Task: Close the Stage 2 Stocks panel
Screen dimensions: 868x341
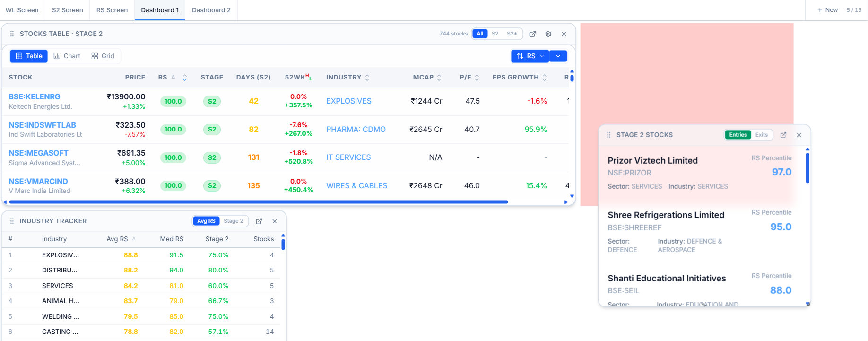Action: pyautogui.click(x=799, y=135)
